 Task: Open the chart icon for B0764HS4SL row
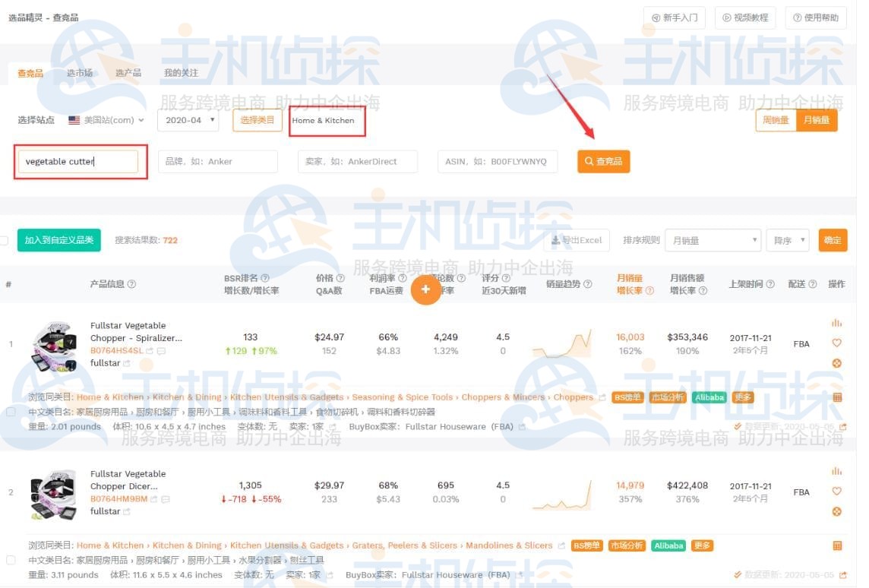tap(836, 323)
